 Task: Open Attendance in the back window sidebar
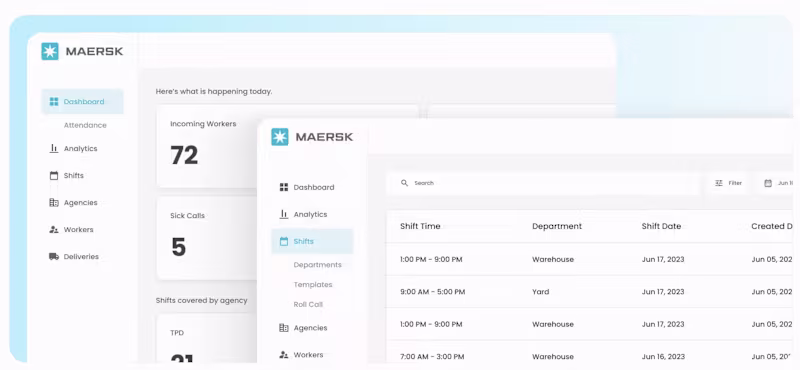click(x=85, y=125)
